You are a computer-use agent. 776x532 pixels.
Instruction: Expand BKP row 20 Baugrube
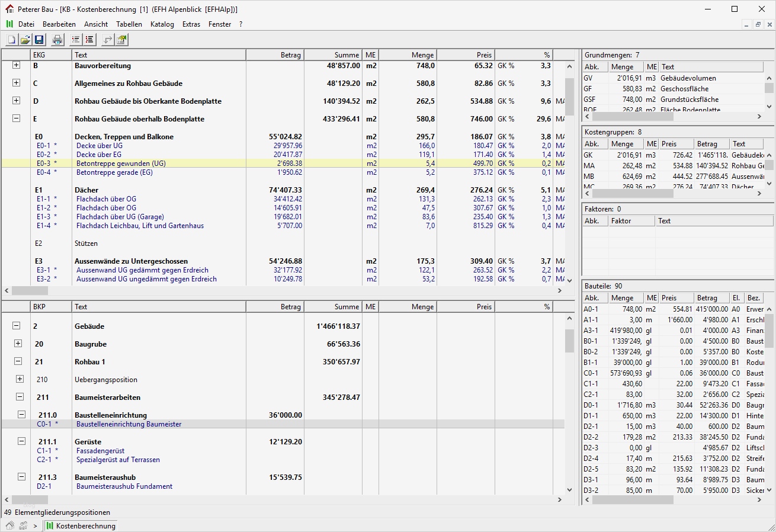18,344
